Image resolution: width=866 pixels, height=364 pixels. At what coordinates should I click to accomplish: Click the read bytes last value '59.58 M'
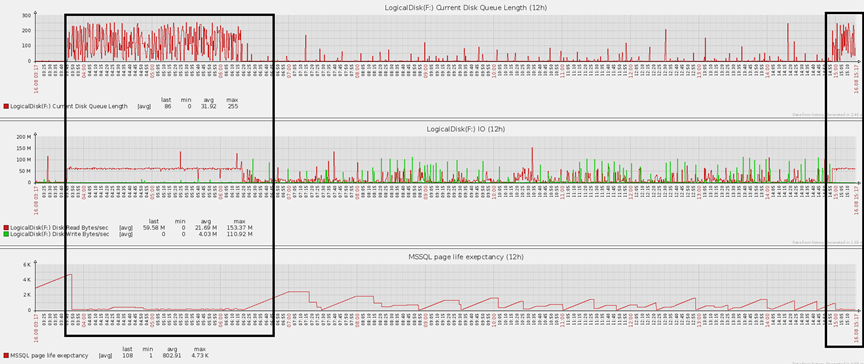(155, 228)
